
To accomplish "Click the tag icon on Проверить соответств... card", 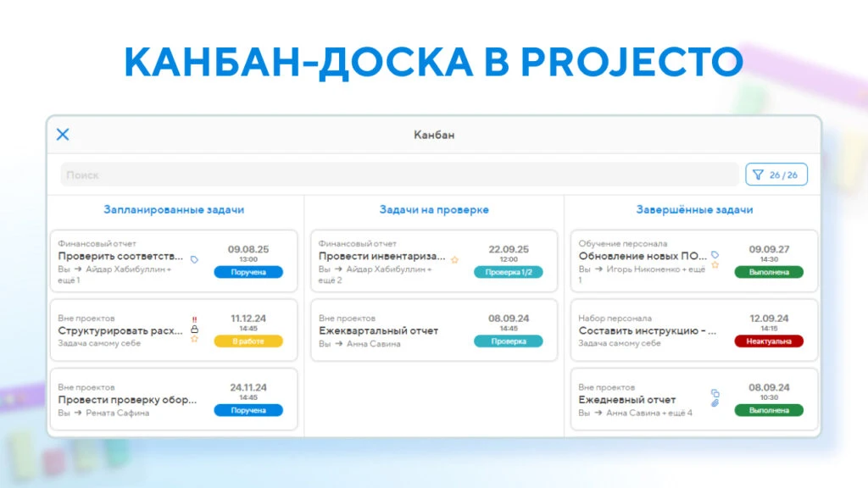I will pos(194,259).
